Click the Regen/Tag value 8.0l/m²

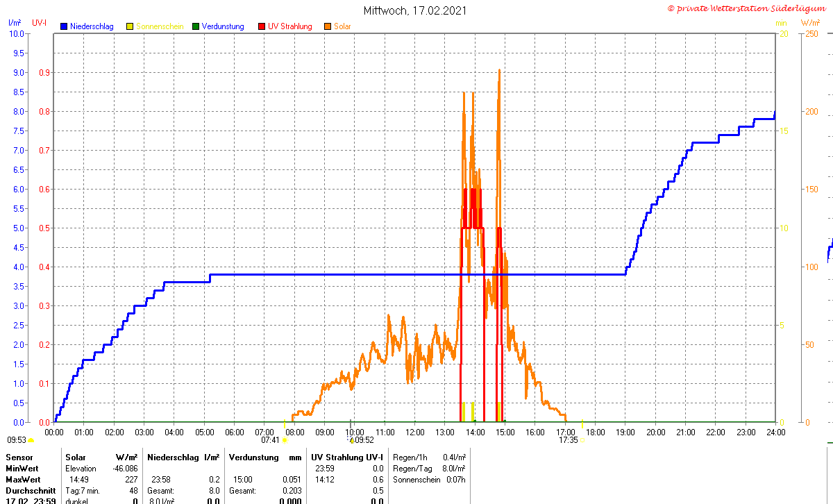(x=454, y=469)
